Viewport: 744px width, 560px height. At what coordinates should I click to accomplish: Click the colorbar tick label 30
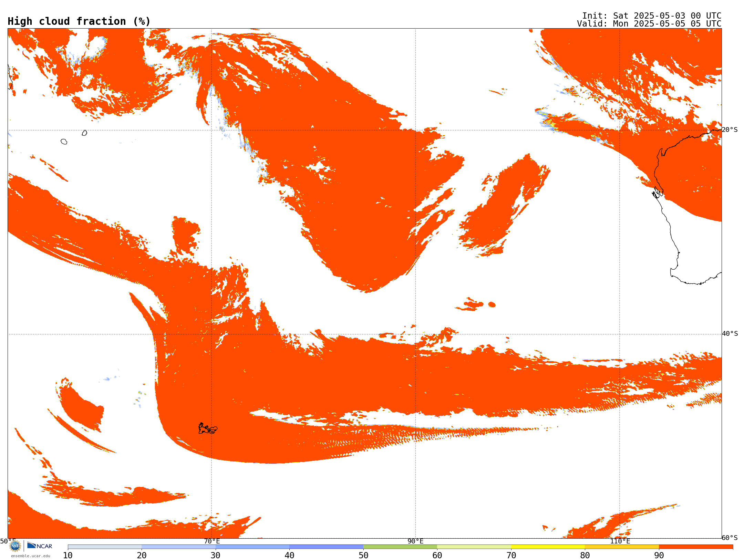coord(216,556)
